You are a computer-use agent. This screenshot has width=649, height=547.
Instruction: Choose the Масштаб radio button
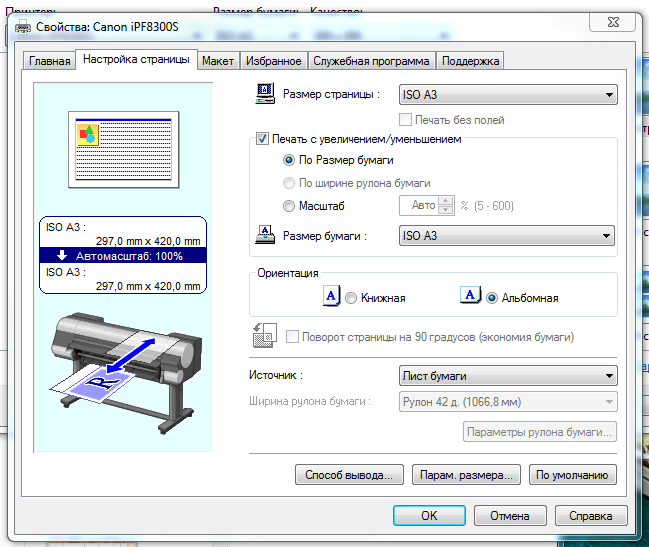[x=288, y=206]
